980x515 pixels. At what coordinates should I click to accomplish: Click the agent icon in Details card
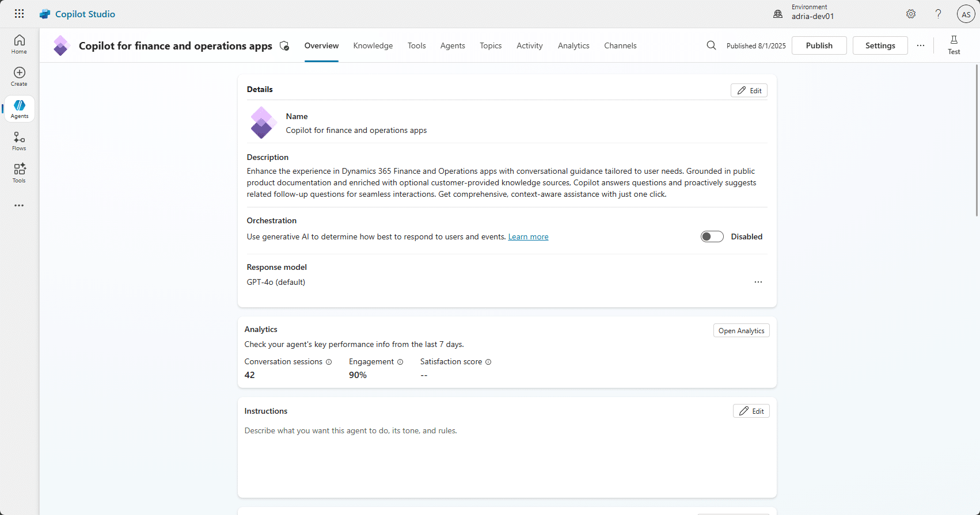pos(263,123)
